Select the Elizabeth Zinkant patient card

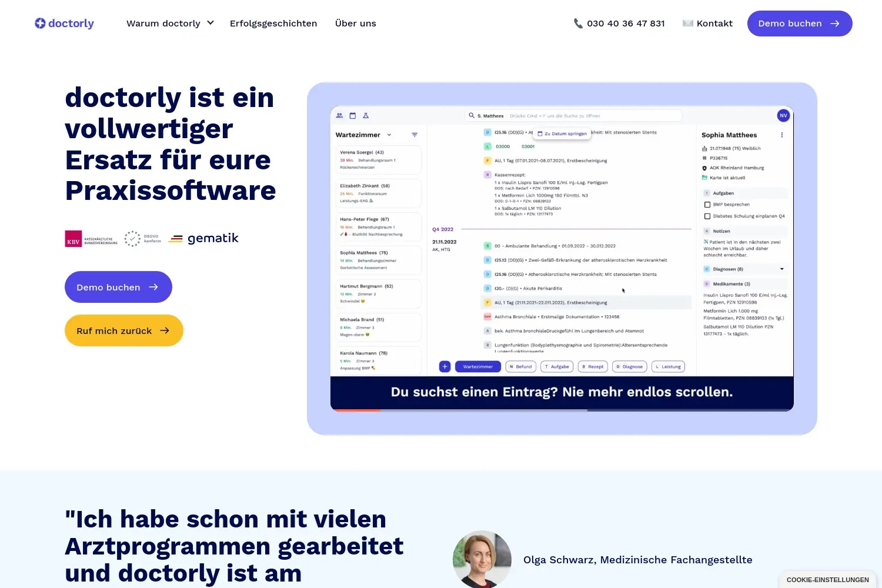click(x=379, y=193)
